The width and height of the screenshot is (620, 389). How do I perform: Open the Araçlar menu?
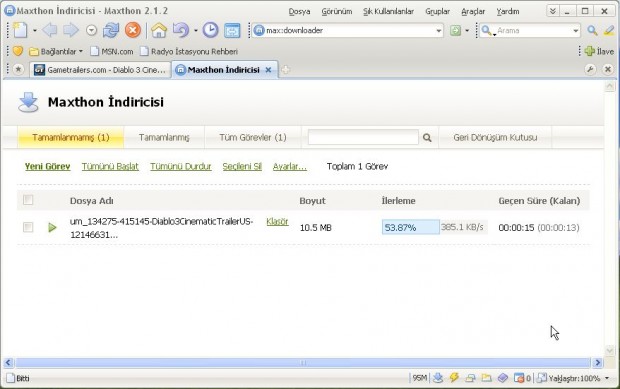tap(473, 11)
